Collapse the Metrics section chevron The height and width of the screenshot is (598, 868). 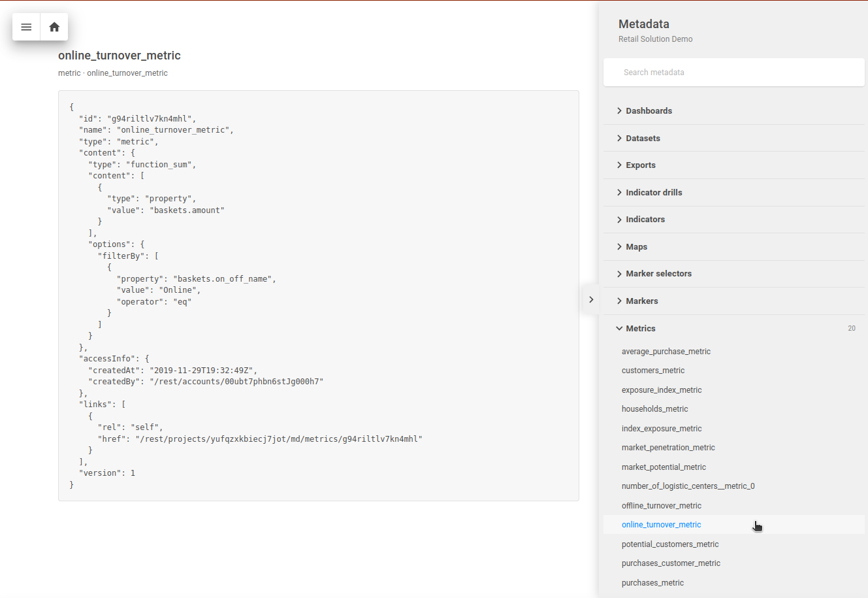pos(619,329)
